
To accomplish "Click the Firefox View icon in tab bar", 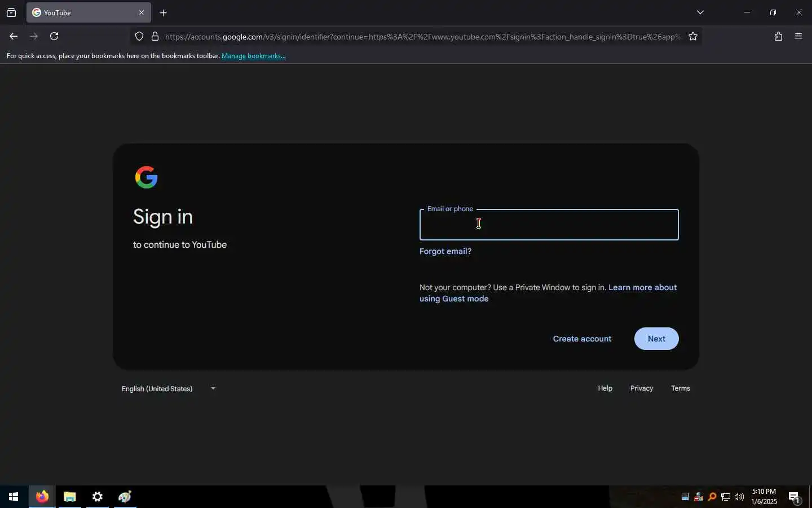I will tap(11, 12).
